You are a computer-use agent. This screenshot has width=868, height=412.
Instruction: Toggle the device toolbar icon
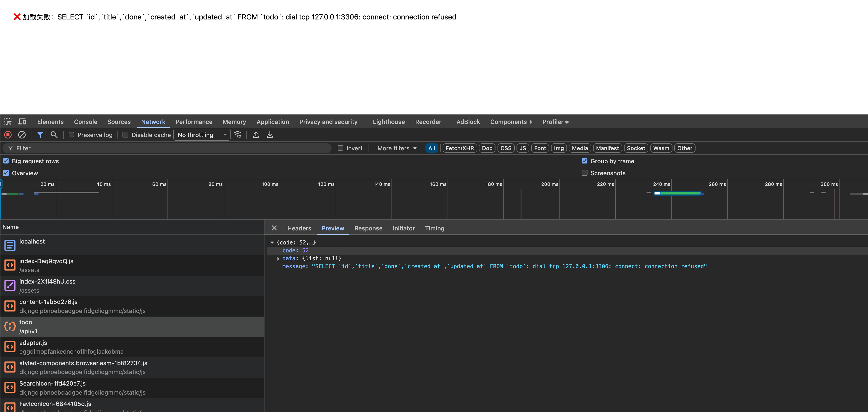click(22, 122)
